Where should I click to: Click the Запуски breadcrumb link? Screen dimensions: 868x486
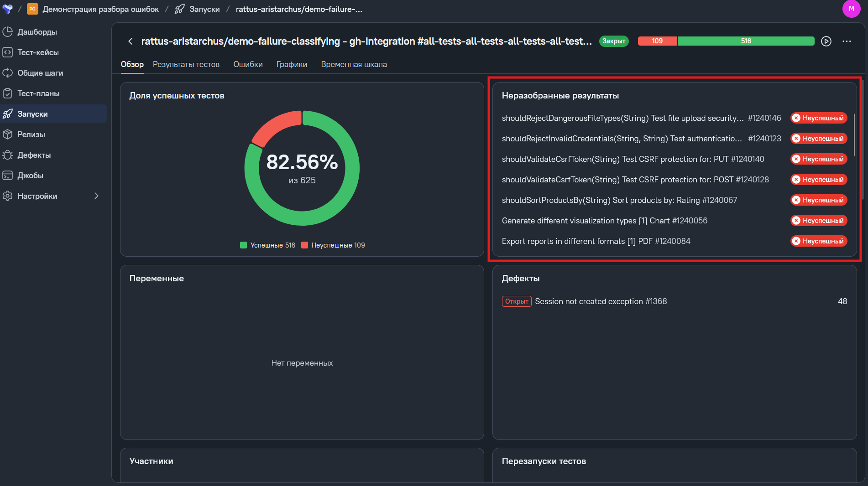[x=204, y=9]
